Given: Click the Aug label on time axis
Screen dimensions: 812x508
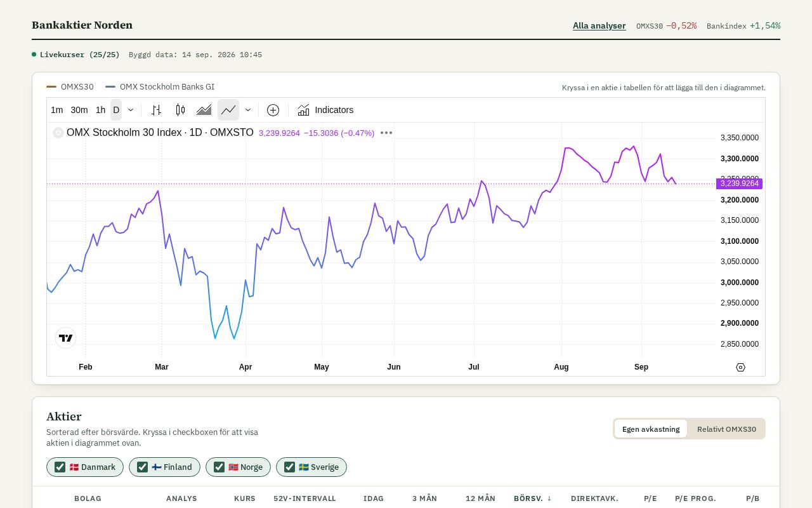Looking at the screenshot, I should click(x=561, y=367).
